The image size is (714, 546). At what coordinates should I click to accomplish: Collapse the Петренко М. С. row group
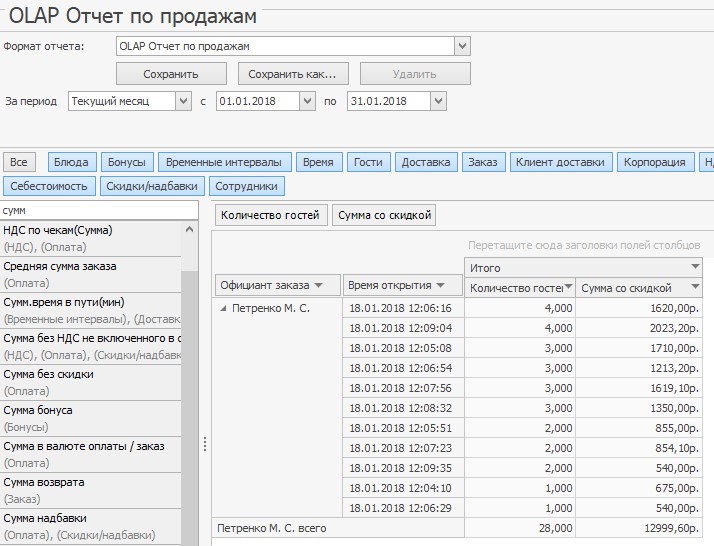[223, 309]
